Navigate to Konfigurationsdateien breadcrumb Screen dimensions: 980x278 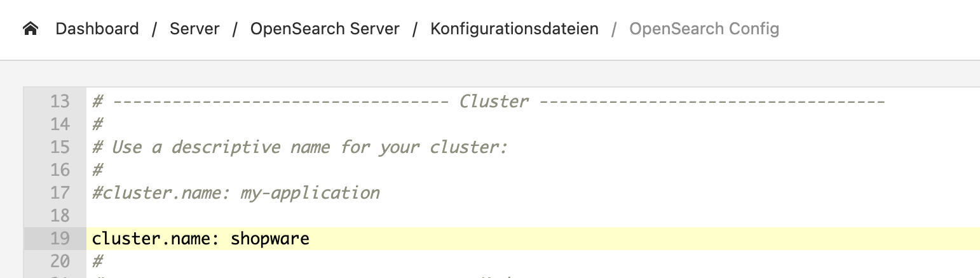click(514, 29)
